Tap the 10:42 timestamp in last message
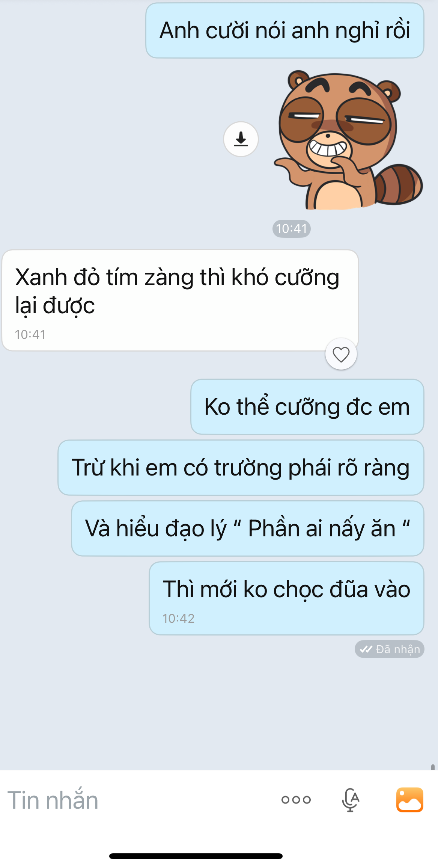The width and height of the screenshot is (438, 868). [178, 619]
